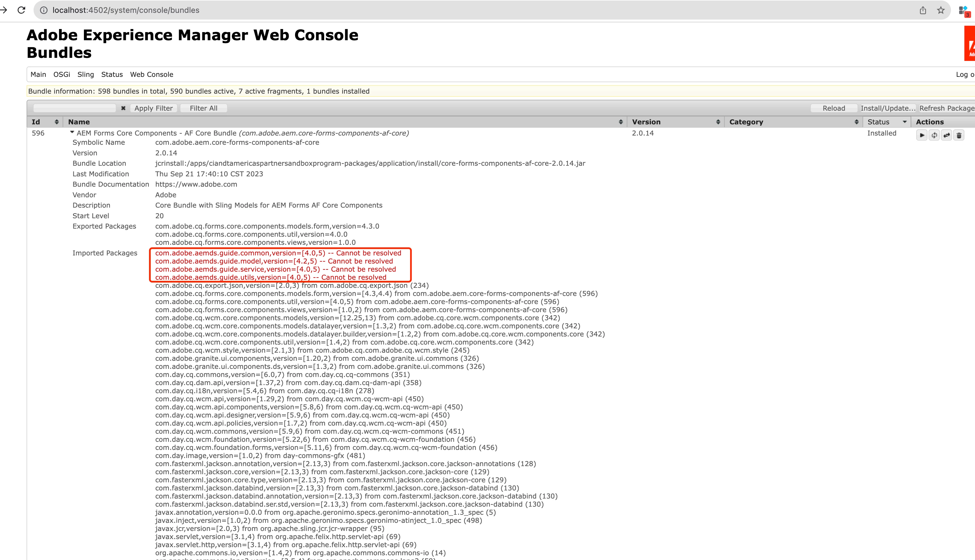Open the Web Console menu
Viewport: 975px width, 560px height.
point(151,75)
